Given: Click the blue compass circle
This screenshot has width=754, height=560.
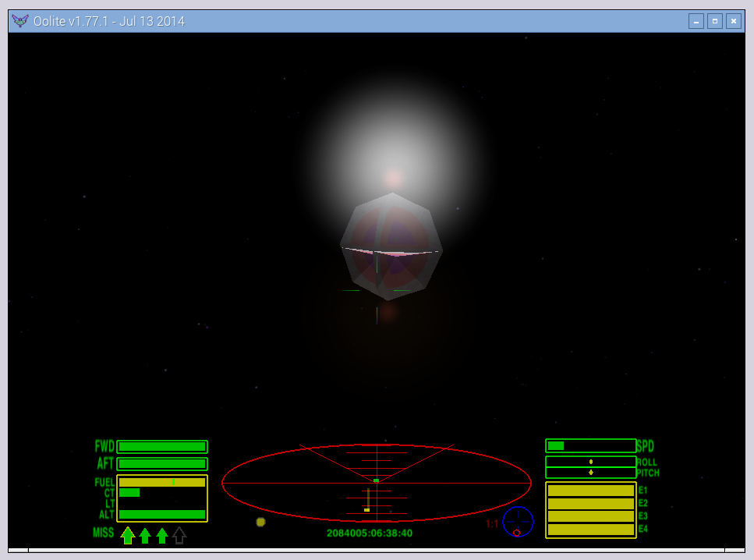Looking at the screenshot, I should [518, 522].
